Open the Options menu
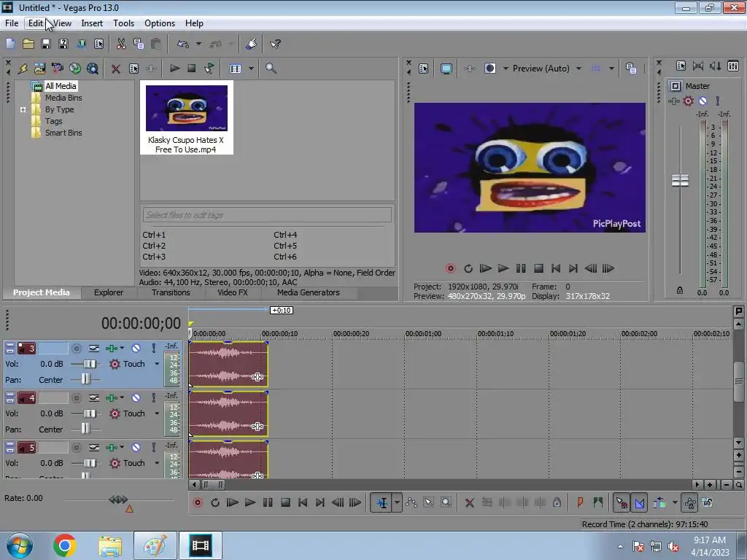747x560 pixels. point(160,23)
